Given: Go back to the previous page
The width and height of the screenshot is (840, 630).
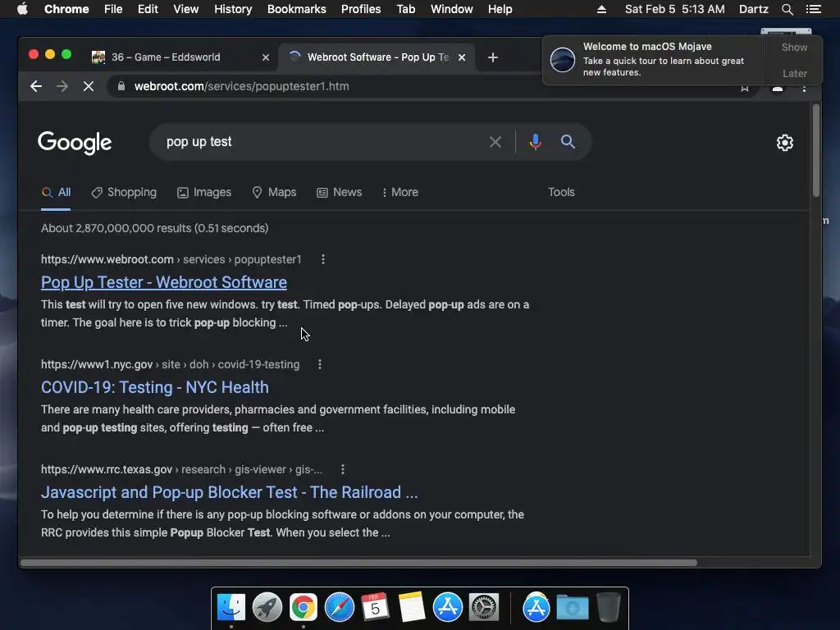Looking at the screenshot, I should click(36, 86).
